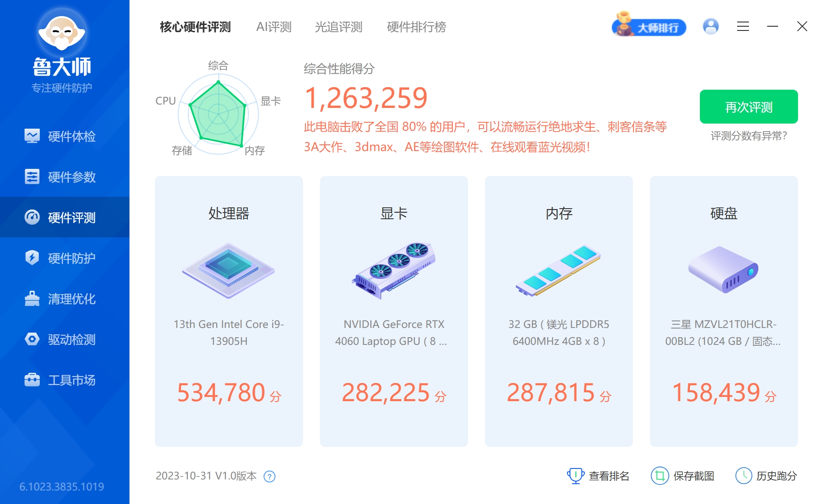The width and height of the screenshot is (823, 504).
Task: Click the 硬件防护 shield icon
Action: point(32,258)
